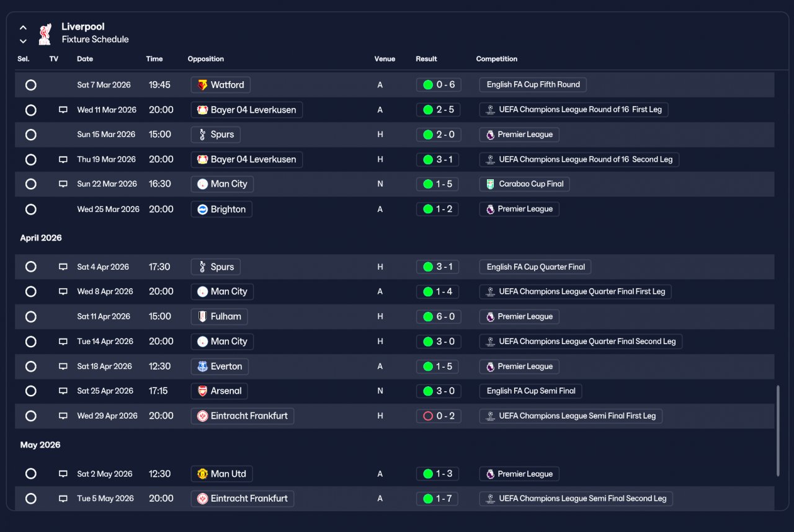Click TV icon for Man Utd 2 May fixture
Screen dimensions: 794x532
pos(63,474)
